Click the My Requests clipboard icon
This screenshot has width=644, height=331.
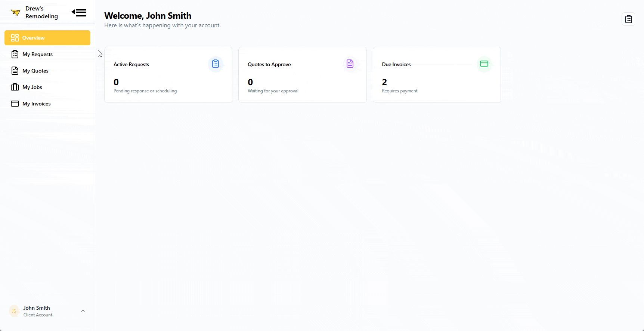click(15, 54)
